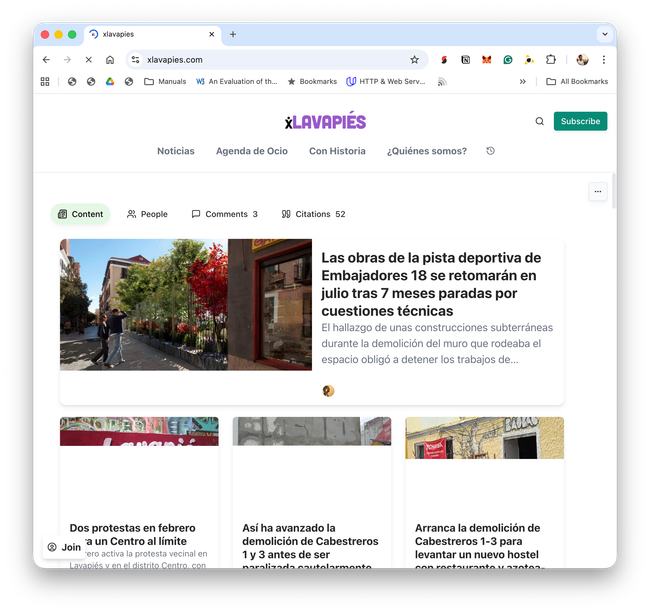Screen dimensions: 650x612
Task: Go to the browser home page icon
Action: point(110,60)
